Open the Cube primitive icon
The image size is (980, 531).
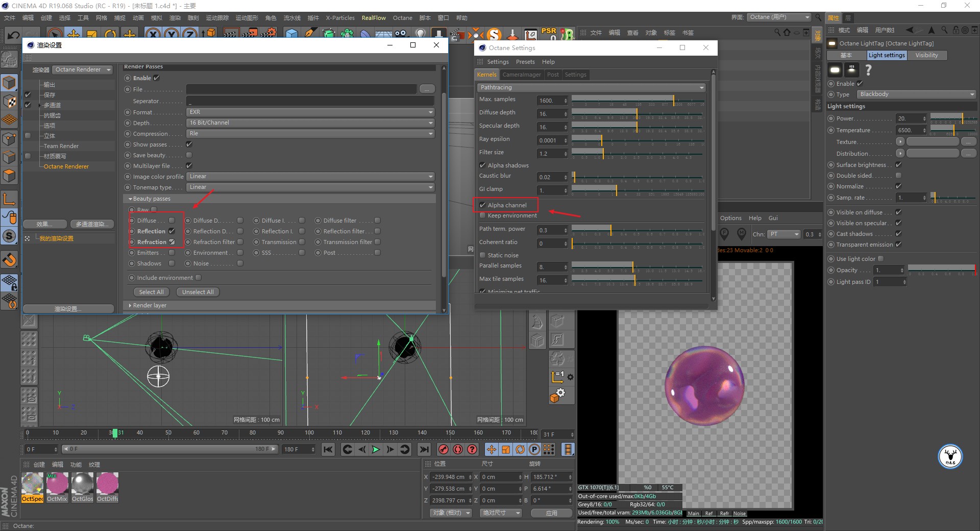[291, 34]
